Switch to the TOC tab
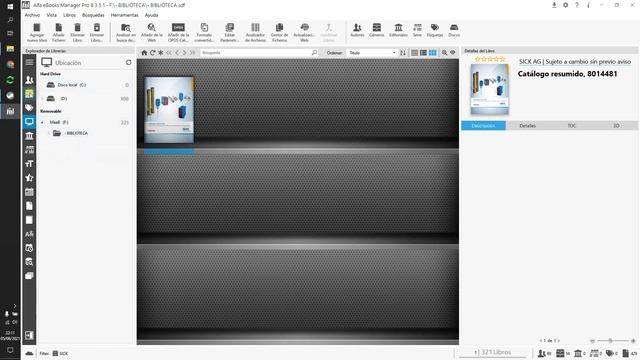Image resolution: width=640 pixels, height=360 pixels. (572, 126)
